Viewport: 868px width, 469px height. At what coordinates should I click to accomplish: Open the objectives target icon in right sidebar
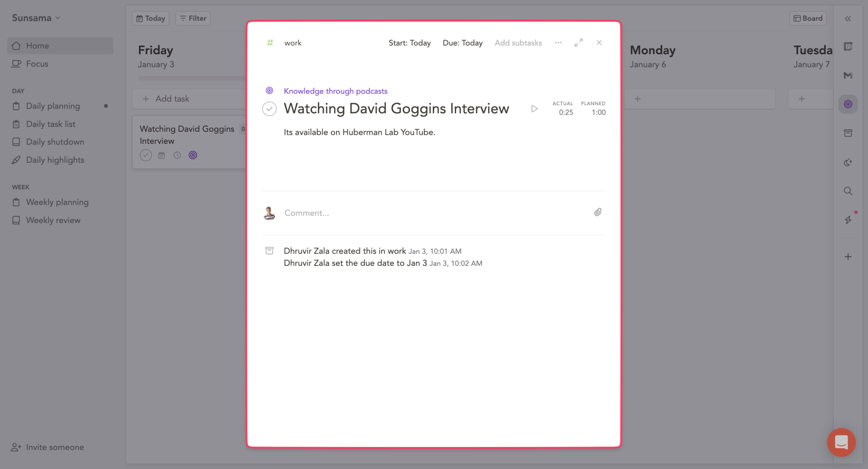[x=848, y=104]
